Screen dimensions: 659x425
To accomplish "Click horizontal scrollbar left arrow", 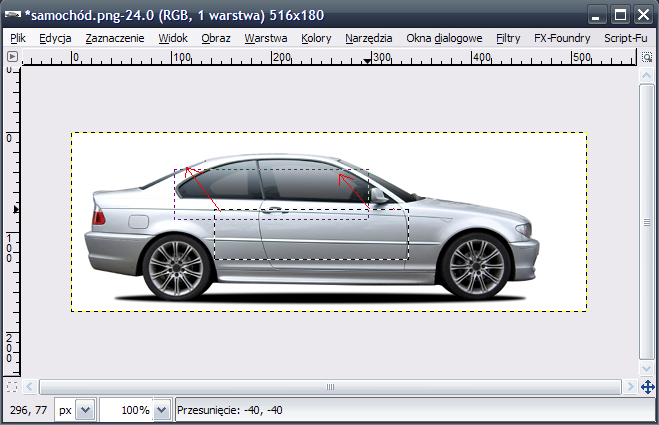I will point(30,386).
